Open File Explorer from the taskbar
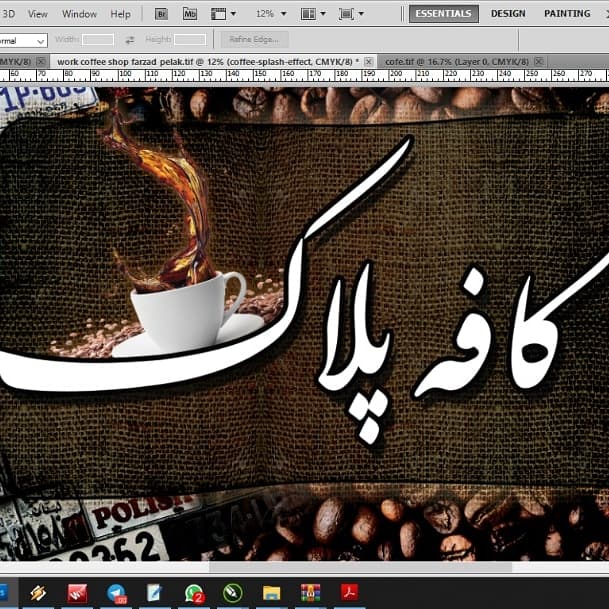The image size is (609, 609). pos(271,593)
